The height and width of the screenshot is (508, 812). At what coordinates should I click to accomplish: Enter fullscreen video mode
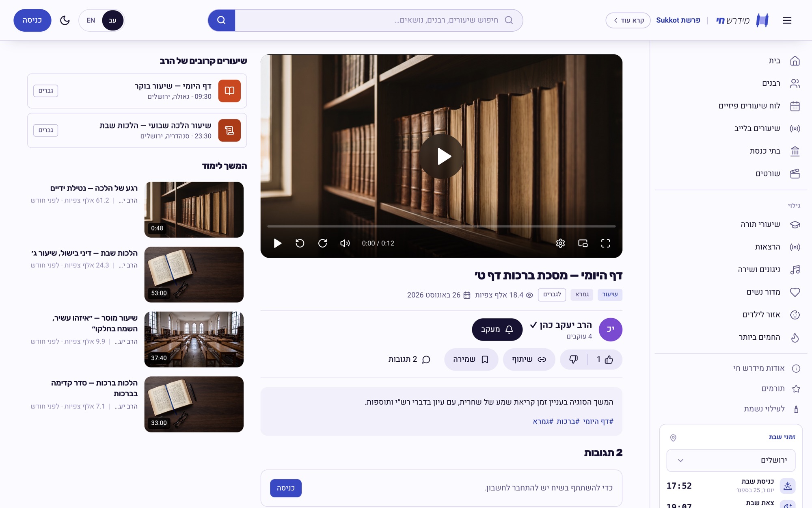pos(605,243)
